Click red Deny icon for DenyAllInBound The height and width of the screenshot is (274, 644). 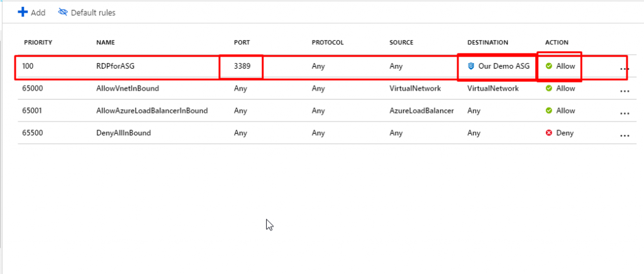point(549,133)
